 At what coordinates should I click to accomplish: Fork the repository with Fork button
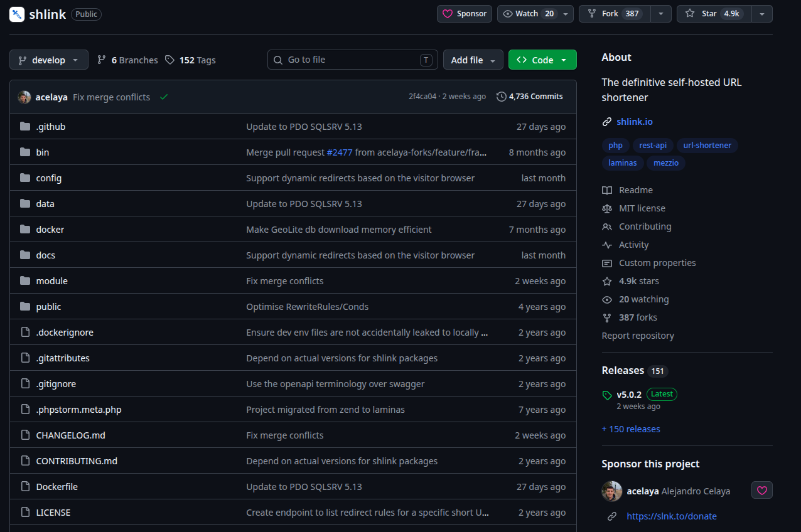[x=615, y=14]
